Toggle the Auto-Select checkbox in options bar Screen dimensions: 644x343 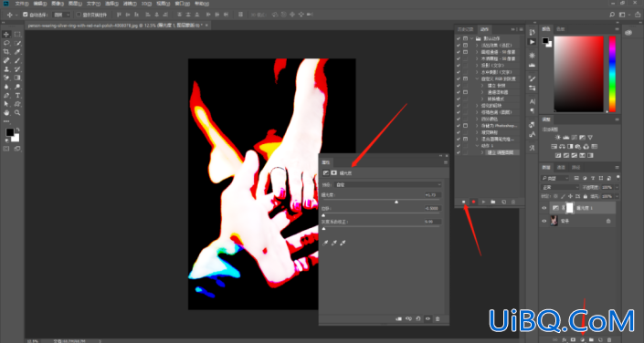[26, 15]
